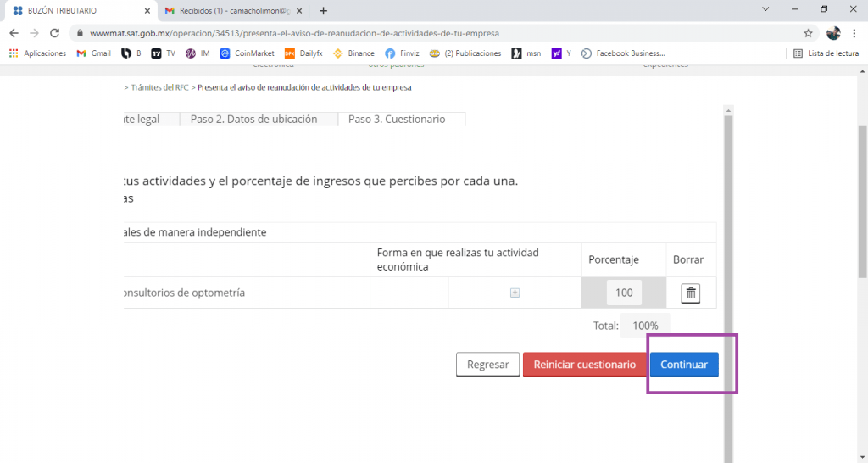Switch to the Recibidos Gmail browser tab
Image resolution: width=868 pixels, height=463 pixels.
(235, 10)
